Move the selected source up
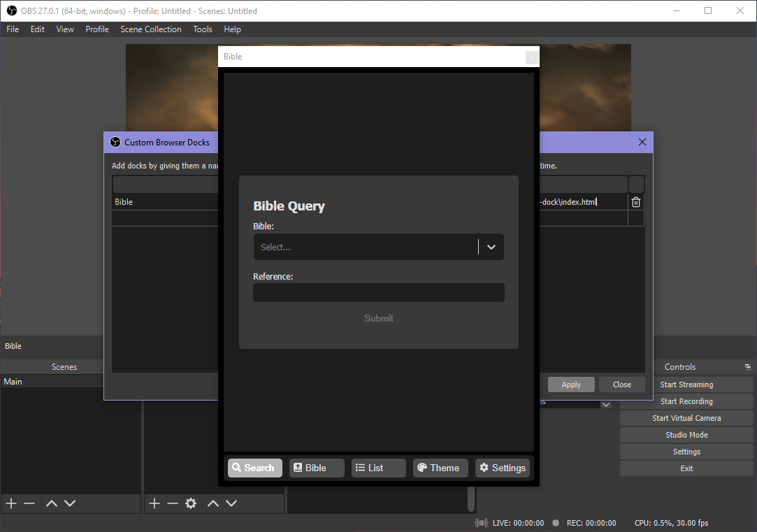Screen dimensions: 757x532 click(212, 503)
